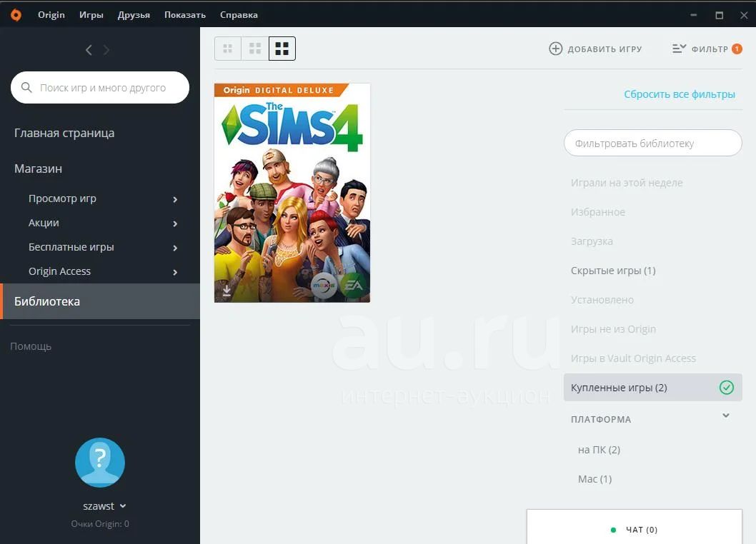Open the Справка menu
This screenshot has width=756, height=544.
(239, 15)
